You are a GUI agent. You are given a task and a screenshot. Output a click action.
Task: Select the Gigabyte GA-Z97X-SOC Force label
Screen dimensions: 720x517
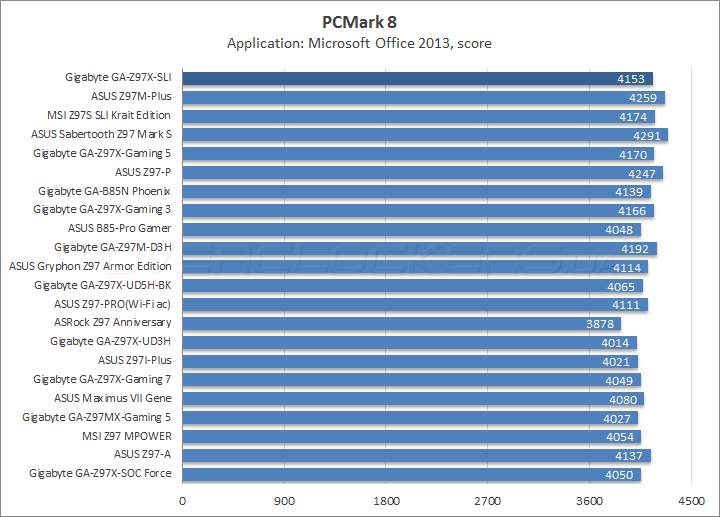[101, 473]
